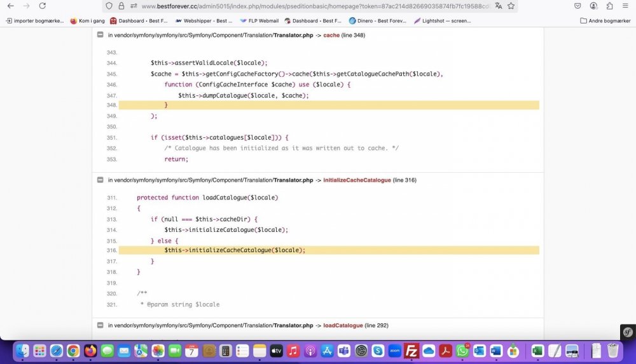This screenshot has width=636, height=364.
Task: Open Music from the Dock
Action: pyautogui.click(x=293, y=351)
